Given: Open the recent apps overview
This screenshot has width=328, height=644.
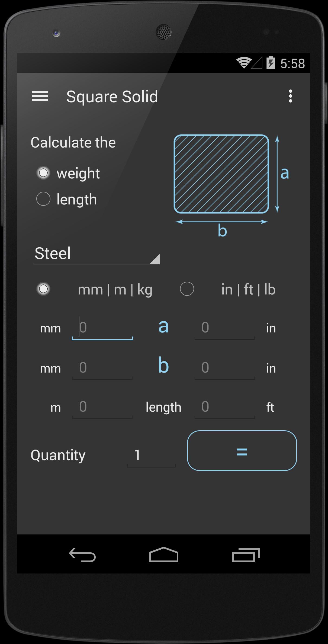Looking at the screenshot, I should (246, 555).
